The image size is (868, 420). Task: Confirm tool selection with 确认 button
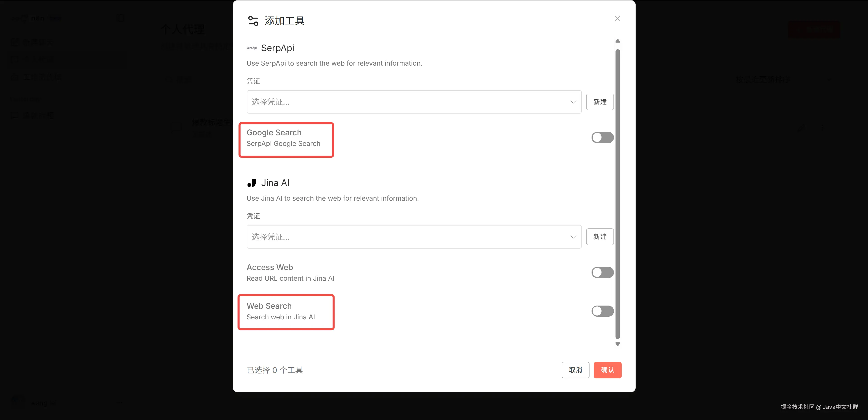[x=607, y=370]
